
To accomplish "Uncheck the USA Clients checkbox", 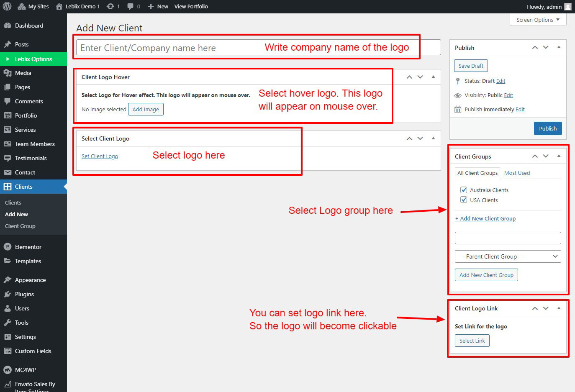I will pyautogui.click(x=464, y=200).
